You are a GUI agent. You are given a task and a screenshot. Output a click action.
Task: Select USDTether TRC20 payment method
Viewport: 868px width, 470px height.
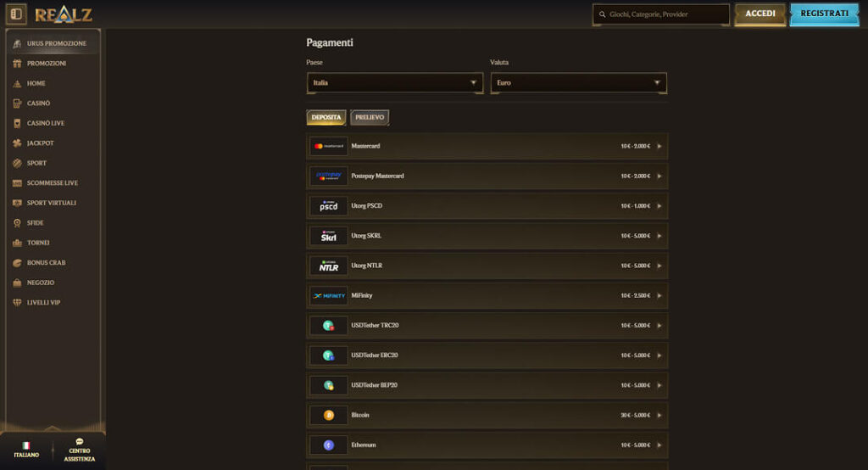[x=487, y=326]
